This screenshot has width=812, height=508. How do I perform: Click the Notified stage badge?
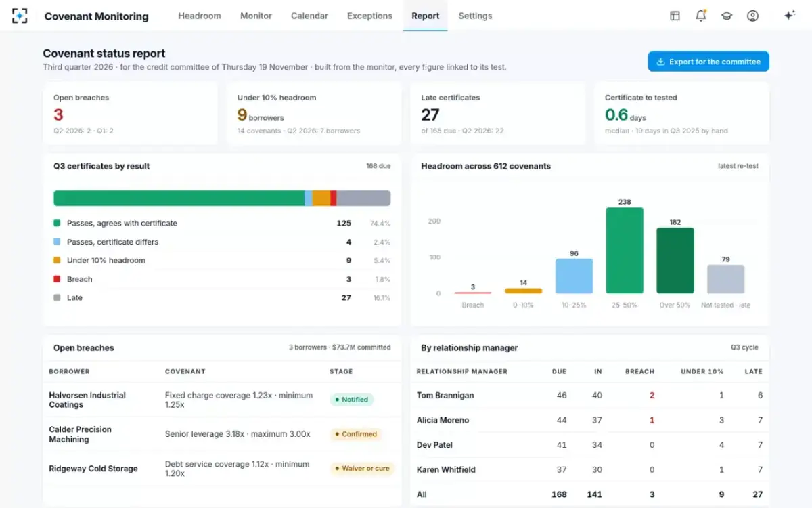pyautogui.click(x=353, y=400)
